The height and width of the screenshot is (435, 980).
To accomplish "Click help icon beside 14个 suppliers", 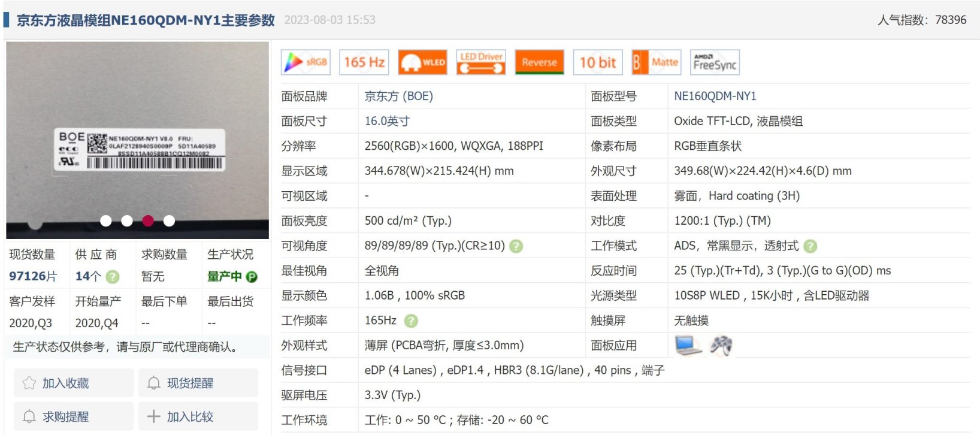I will tap(113, 277).
